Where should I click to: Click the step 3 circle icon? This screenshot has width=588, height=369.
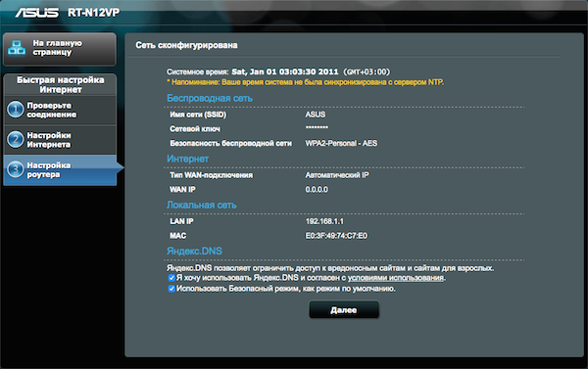coord(16,169)
